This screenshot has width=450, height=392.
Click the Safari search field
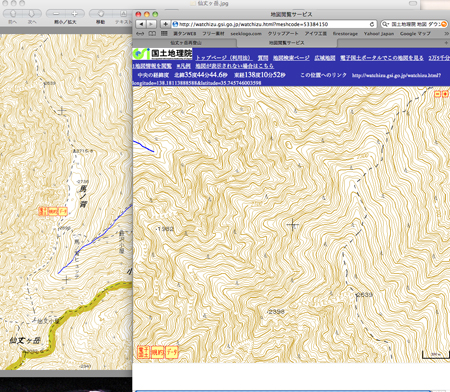[414, 24]
